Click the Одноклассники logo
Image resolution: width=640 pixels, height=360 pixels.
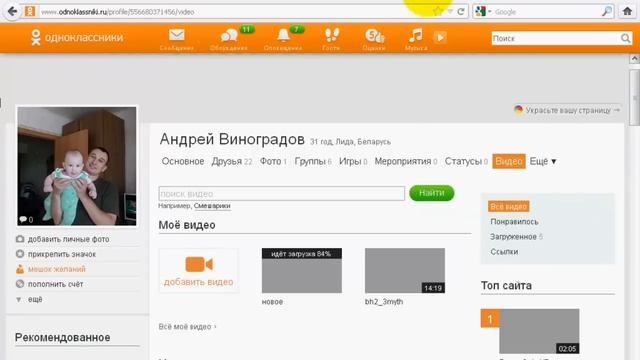77,38
